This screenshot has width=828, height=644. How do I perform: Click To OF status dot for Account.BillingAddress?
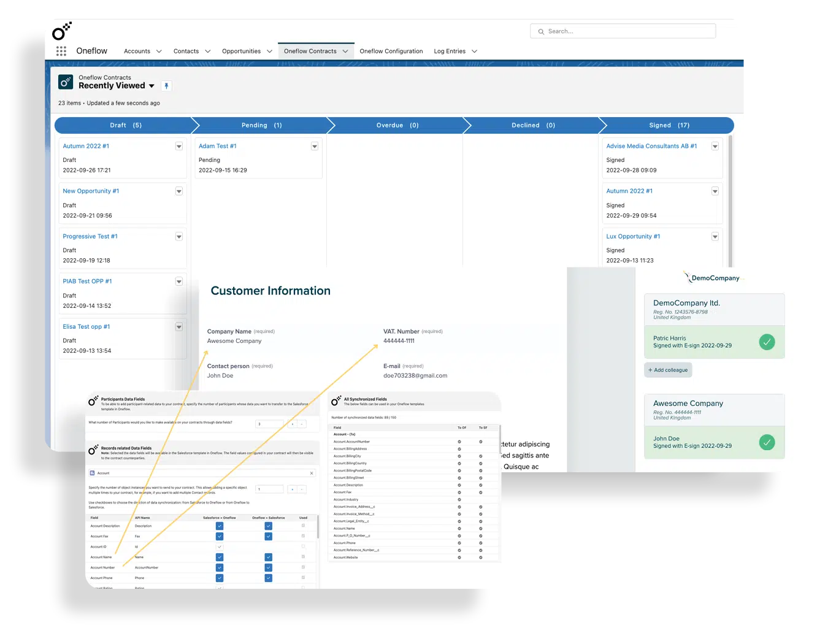pyautogui.click(x=459, y=449)
